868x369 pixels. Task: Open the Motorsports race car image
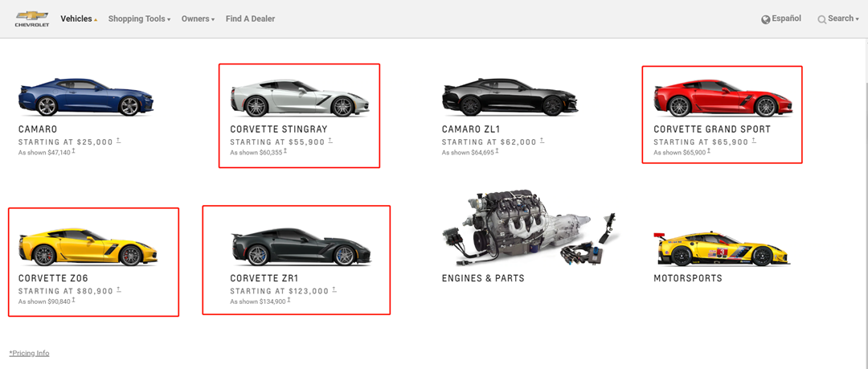724,248
